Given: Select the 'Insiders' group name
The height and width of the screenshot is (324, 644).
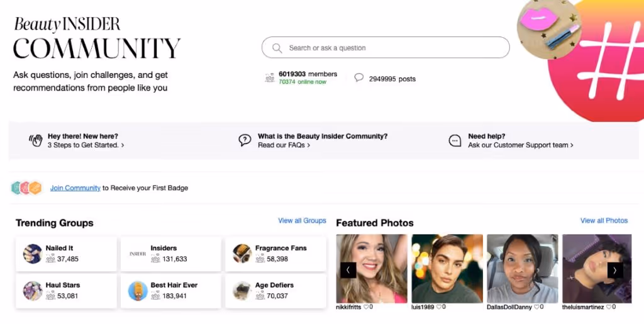Looking at the screenshot, I should [164, 248].
